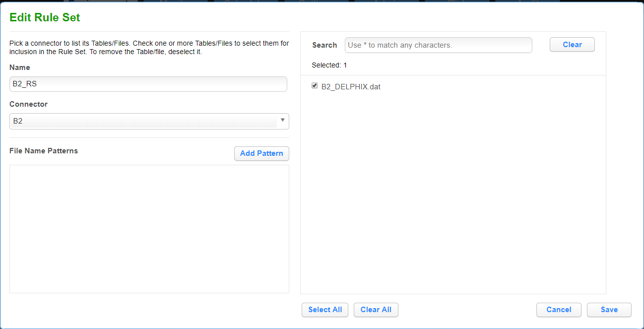Viewport: 644px width, 329px height.
Task: Click Clear All to deselect files
Action: pos(376,310)
